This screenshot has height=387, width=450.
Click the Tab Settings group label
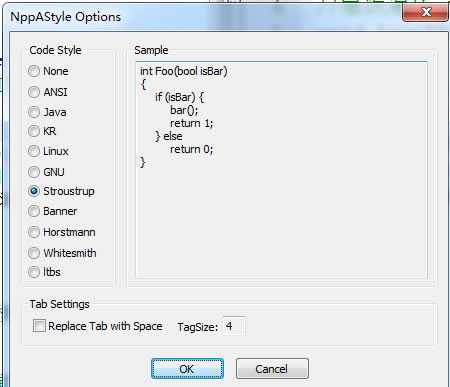tap(60, 304)
